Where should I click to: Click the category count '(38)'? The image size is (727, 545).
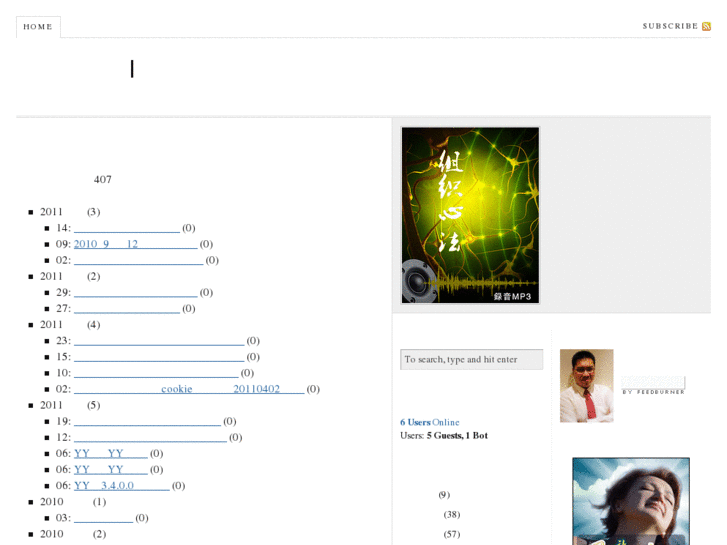(452, 514)
